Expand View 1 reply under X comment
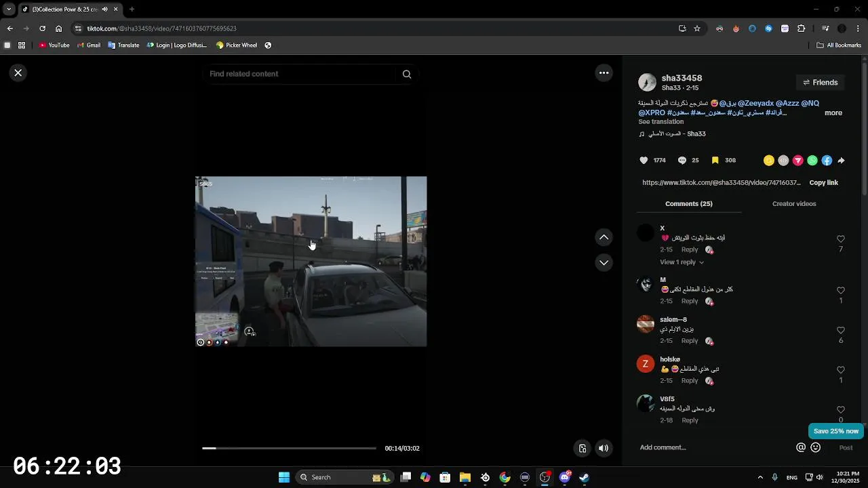The width and height of the screenshot is (868, 488). [x=682, y=262]
